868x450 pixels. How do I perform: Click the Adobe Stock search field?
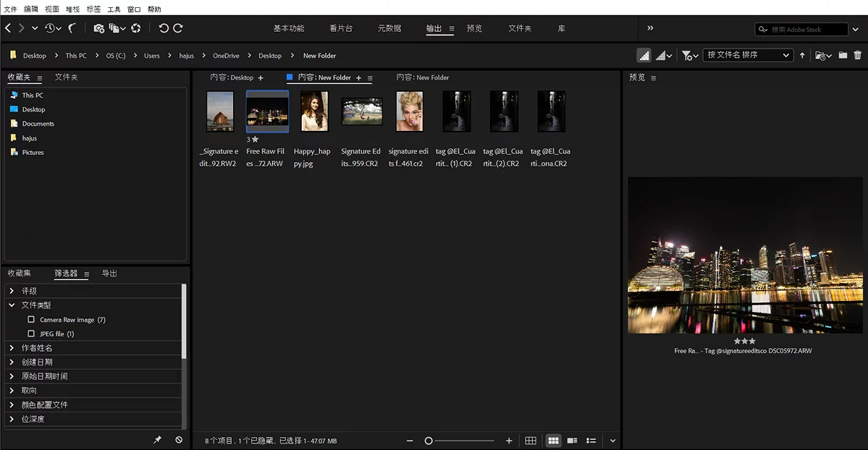[801, 30]
